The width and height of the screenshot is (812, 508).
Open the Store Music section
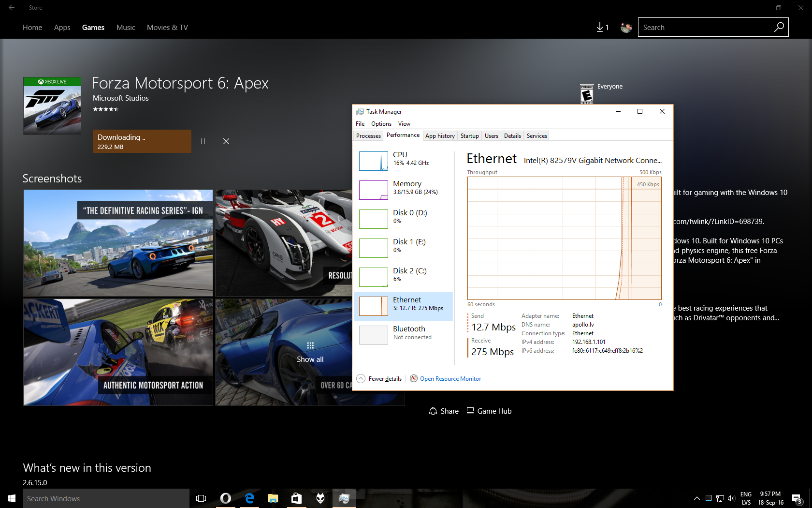pyautogui.click(x=126, y=28)
